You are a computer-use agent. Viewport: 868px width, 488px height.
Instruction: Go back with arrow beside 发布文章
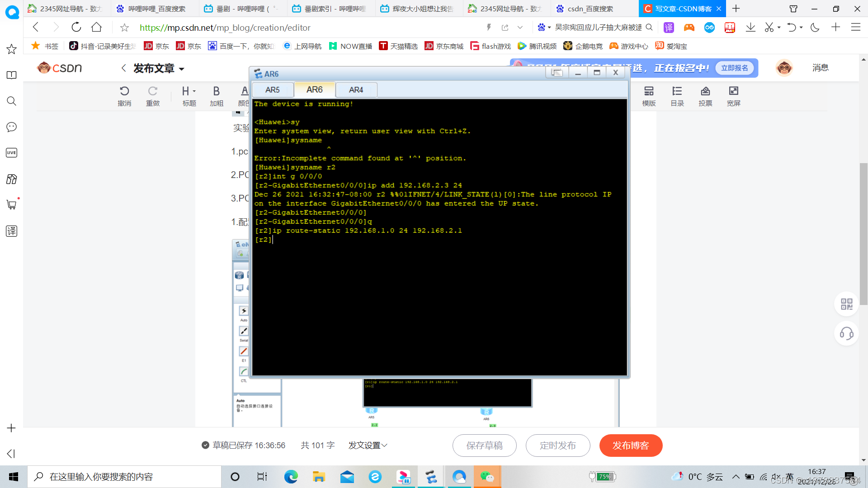(123, 68)
